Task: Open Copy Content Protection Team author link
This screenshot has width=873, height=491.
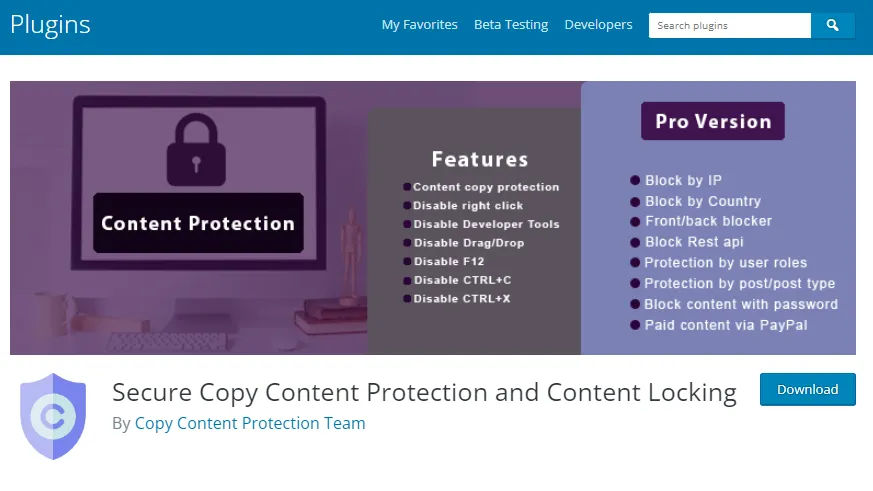Action: pyautogui.click(x=250, y=423)
